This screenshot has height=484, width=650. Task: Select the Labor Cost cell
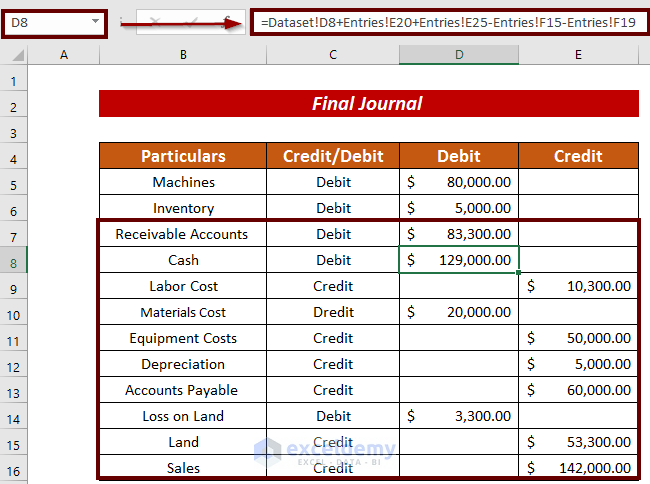coord(183,286)
